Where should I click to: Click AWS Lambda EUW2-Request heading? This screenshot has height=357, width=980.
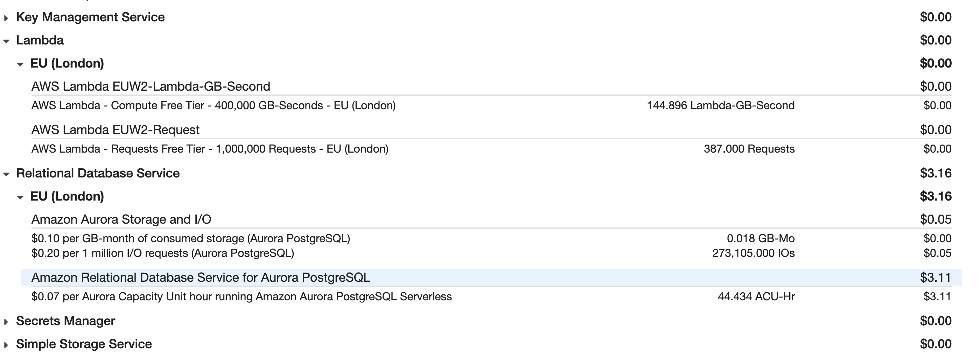point(115,130)
